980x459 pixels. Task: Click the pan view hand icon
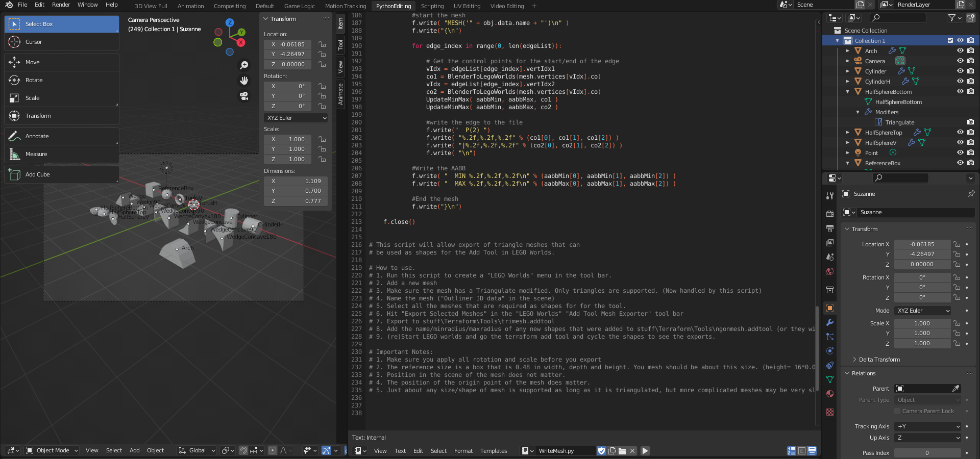pyautogui.click(x=244, y=81)
